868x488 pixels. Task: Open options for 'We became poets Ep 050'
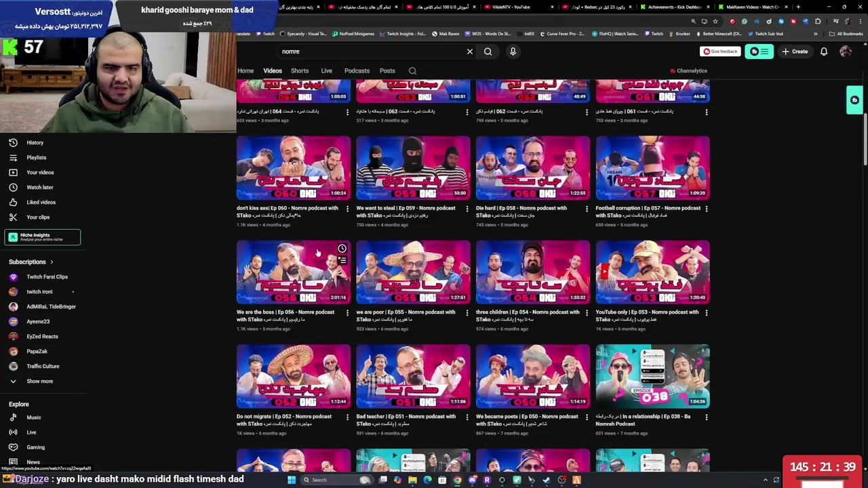[587, 418]
